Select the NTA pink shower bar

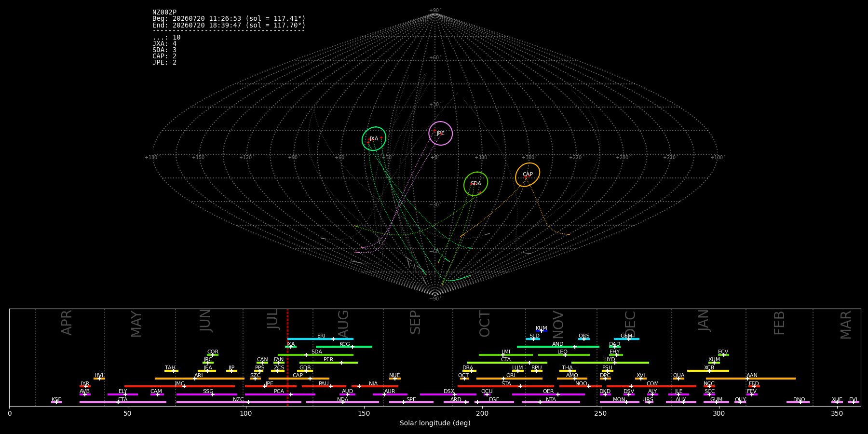[551, 402]
